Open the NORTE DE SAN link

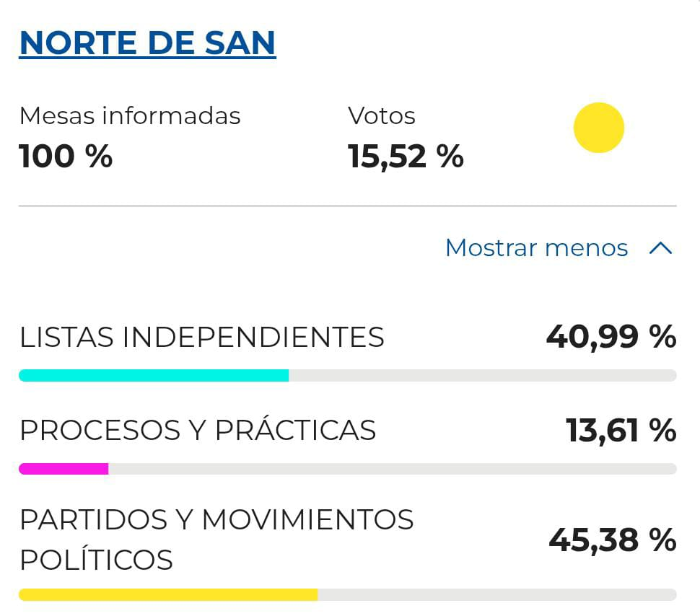click(x=147, y=42)
